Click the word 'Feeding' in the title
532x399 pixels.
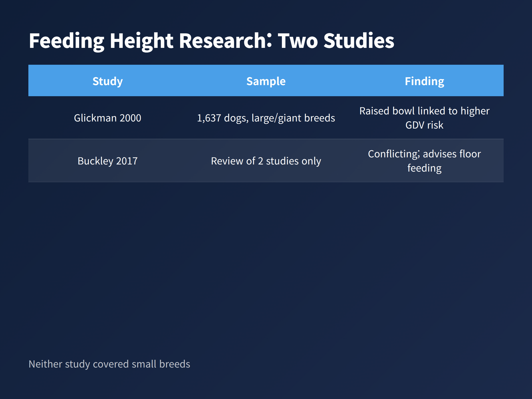(67, 41)
